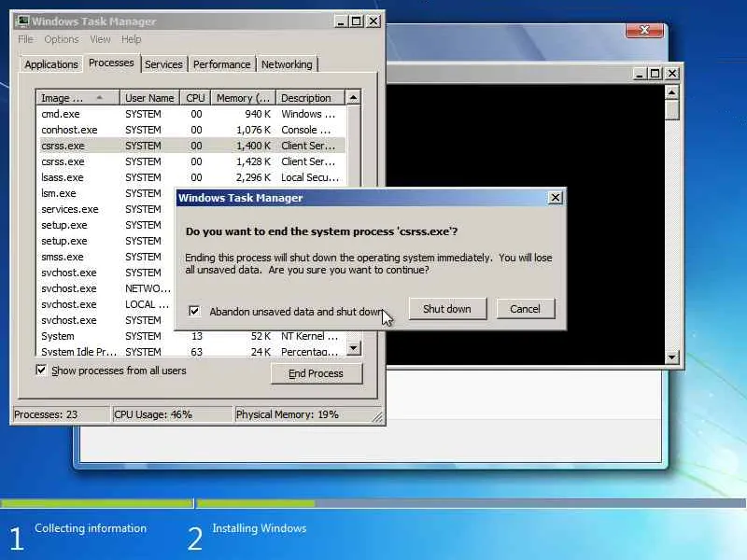Switch to the Services tab
Viewport: 747px width, 560px height.
point(163,64)
